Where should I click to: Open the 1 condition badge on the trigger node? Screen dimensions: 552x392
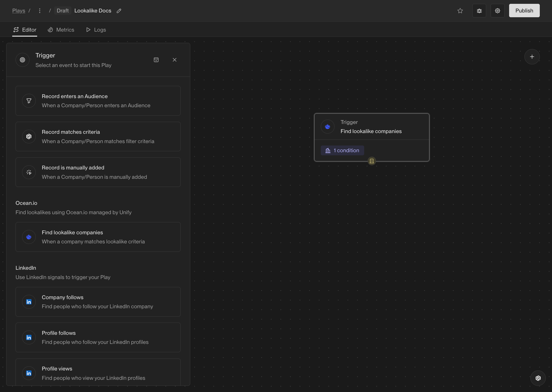(x=342, y=150)
